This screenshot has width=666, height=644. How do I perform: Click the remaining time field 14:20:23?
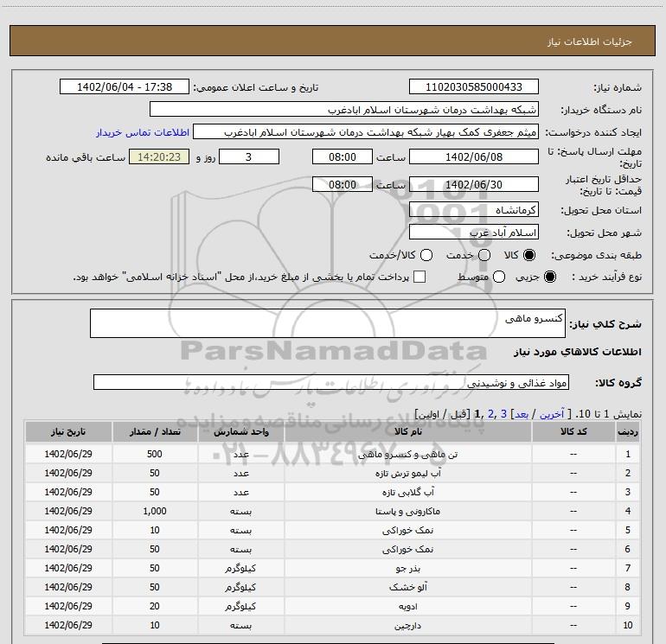click(x=159, y=156)
